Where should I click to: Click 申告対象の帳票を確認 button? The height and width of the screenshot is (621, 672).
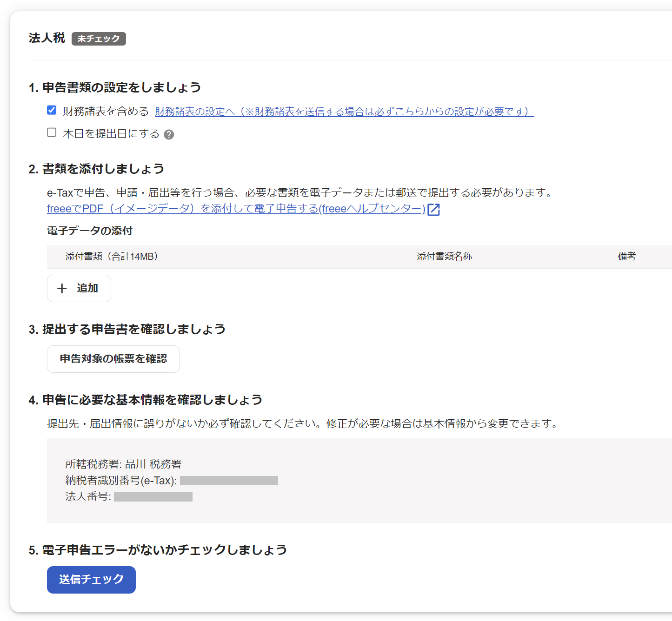click(x=113, y=359)
